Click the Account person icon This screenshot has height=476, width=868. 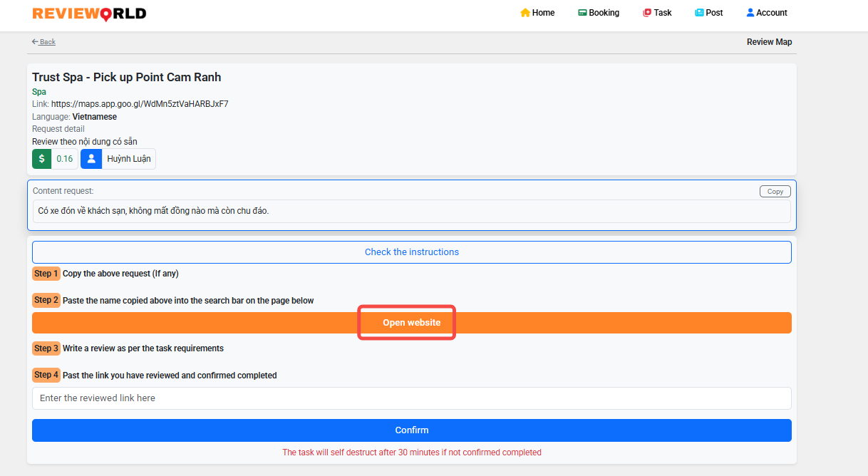[x=750, y=13]
